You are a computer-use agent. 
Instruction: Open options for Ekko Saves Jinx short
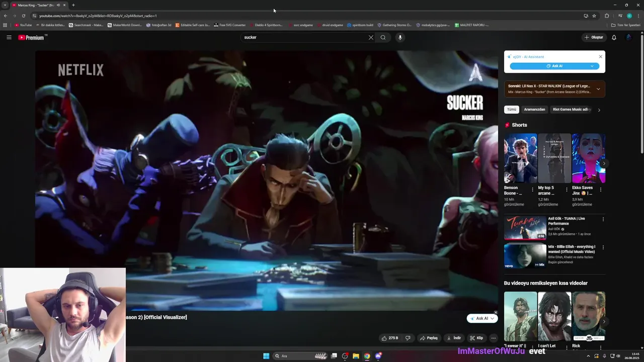(x=600, y=190)
